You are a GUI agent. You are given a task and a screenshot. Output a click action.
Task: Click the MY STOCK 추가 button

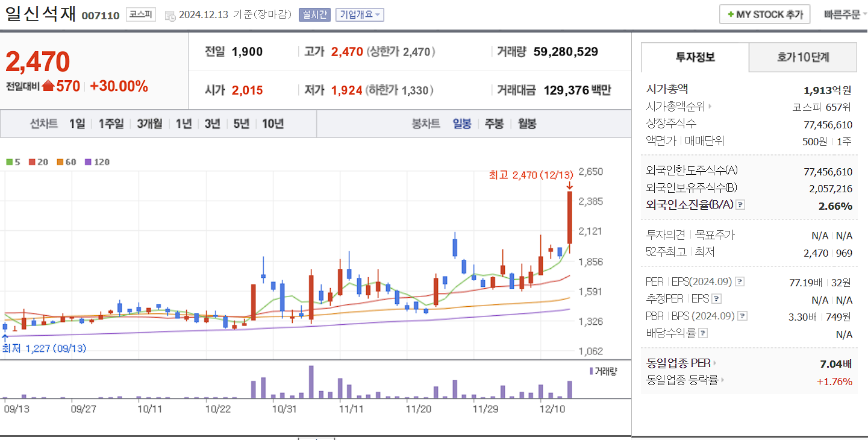click(764, 14)
